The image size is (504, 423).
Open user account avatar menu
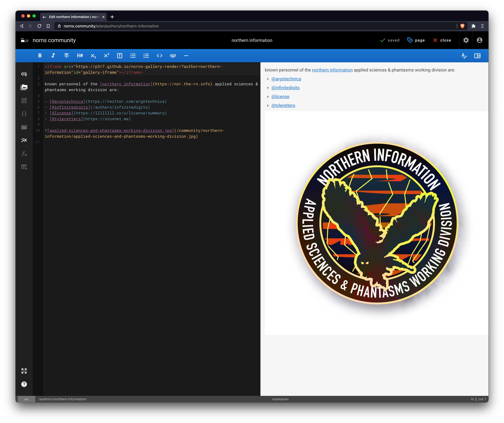point(479,40)
